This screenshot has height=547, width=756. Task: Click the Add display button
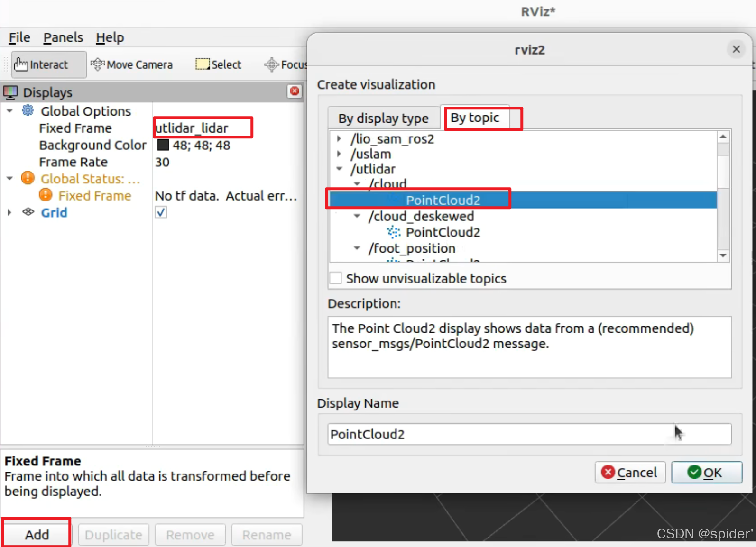click(37, 535)
